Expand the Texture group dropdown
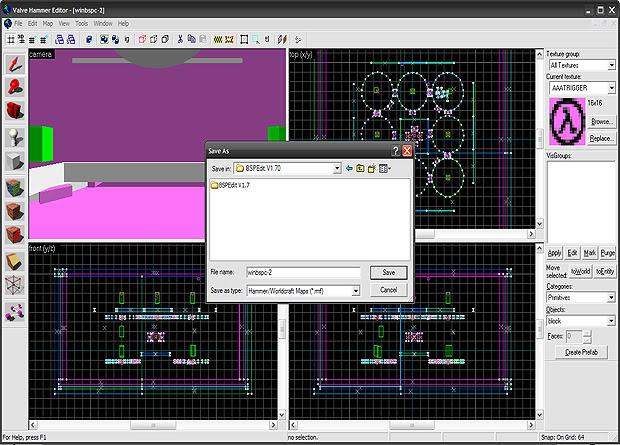The height and width of the screenshot is (445, 620). click(611, 65)
